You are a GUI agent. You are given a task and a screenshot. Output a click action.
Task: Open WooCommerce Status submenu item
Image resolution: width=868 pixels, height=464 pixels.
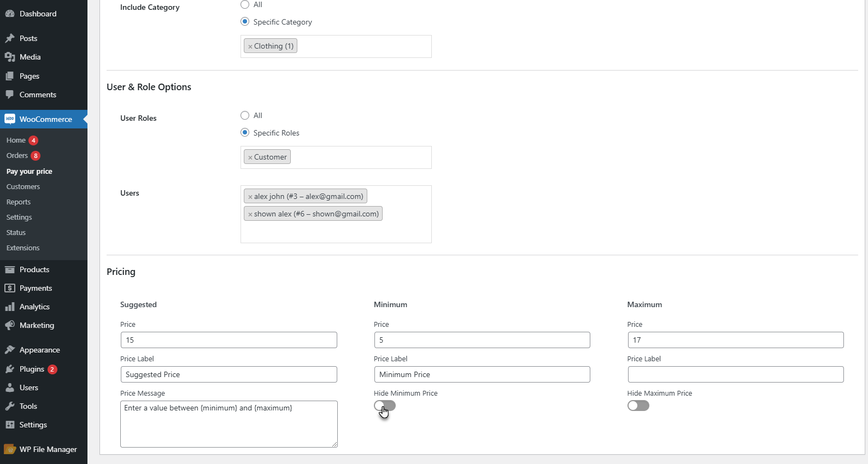(16, 232)
